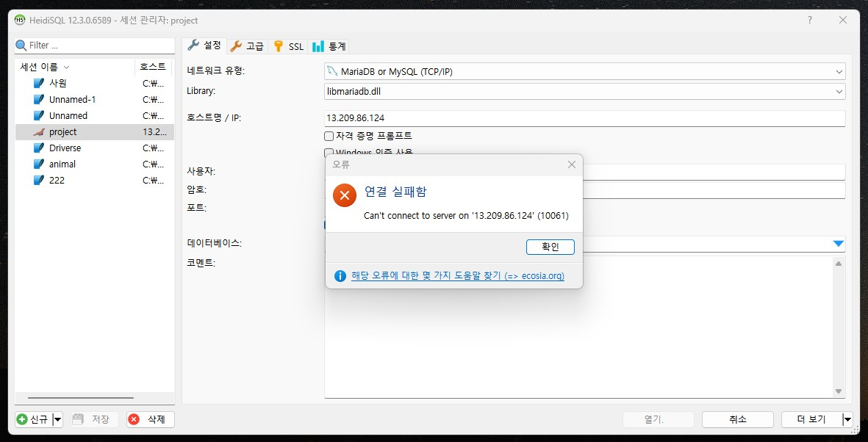Click the session Filter input field
The height and width of the screenshot is (442, 868).
101,46
